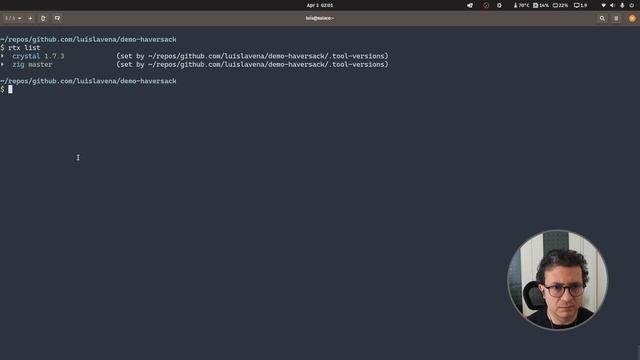Click the terminal window title text
Screen dimensions: 640x360
click(x=320, y=18)
